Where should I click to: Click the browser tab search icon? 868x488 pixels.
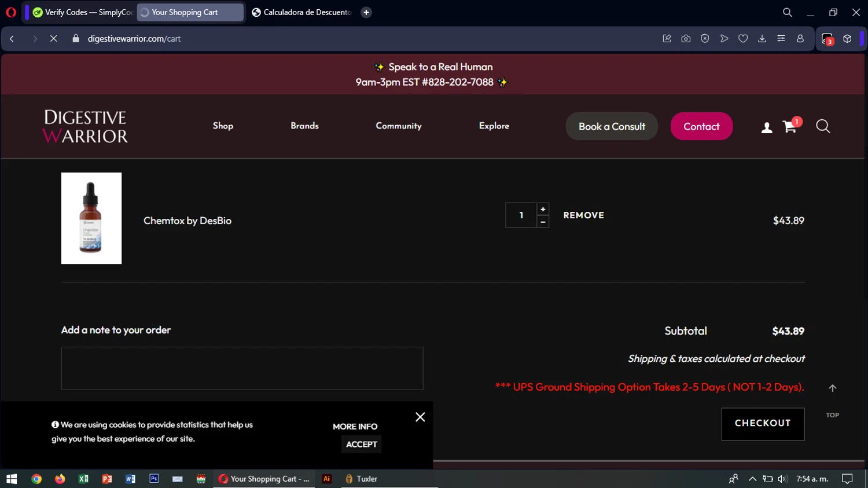[788, 12]
